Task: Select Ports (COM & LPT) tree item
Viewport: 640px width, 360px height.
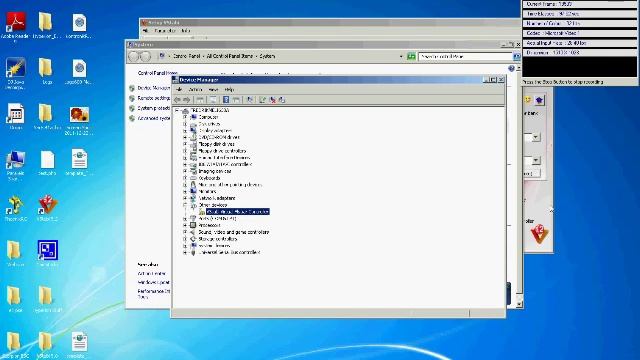Action: (x=217, y=218)
